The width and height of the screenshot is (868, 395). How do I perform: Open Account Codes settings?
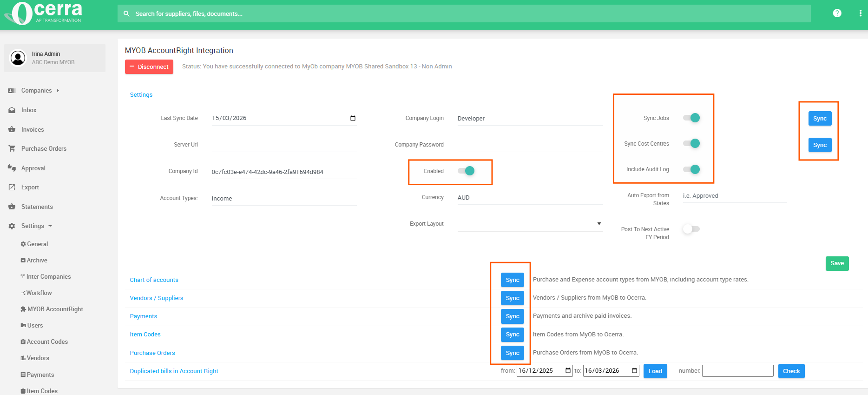click(x=44, y=341)
